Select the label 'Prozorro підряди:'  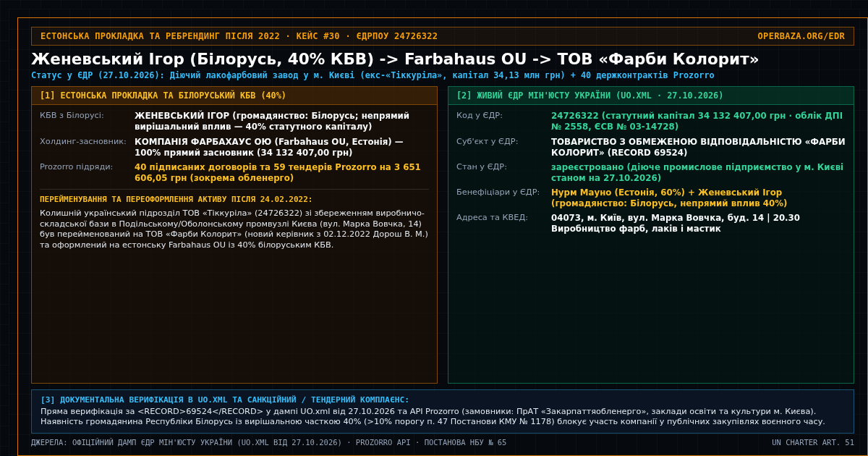[76, 166]
